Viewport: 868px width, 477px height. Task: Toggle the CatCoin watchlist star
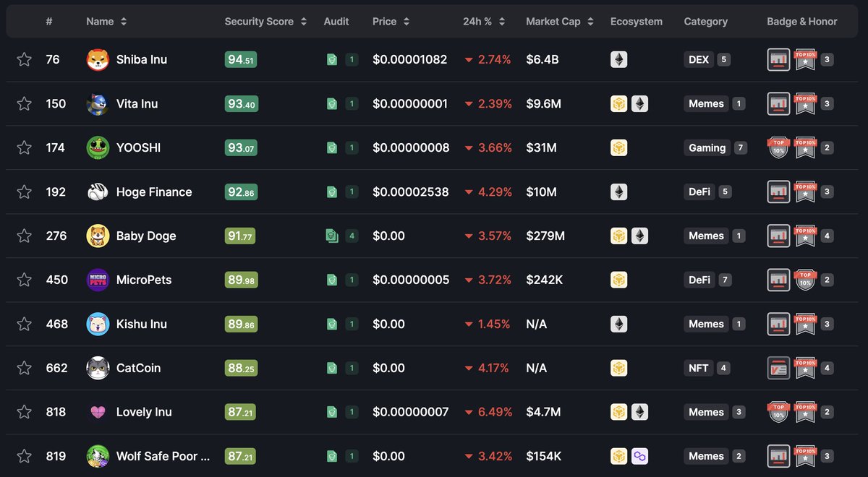(x=24, y=368)
